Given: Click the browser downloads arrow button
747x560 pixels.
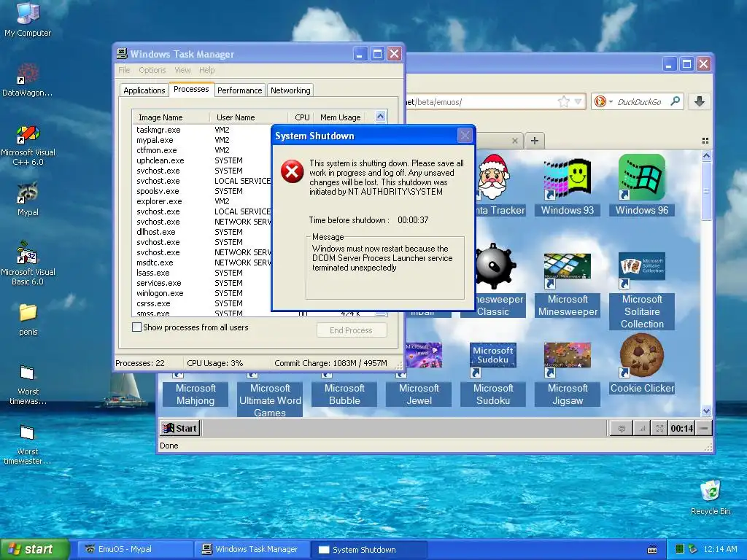Looking at the screenshot, I should (x=700, y=101).
